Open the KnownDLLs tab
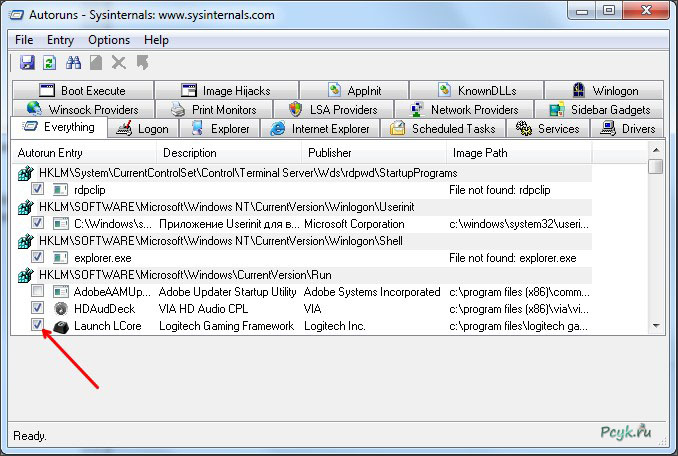The height and width of the screenshot is (456, 678). point(477,90)
